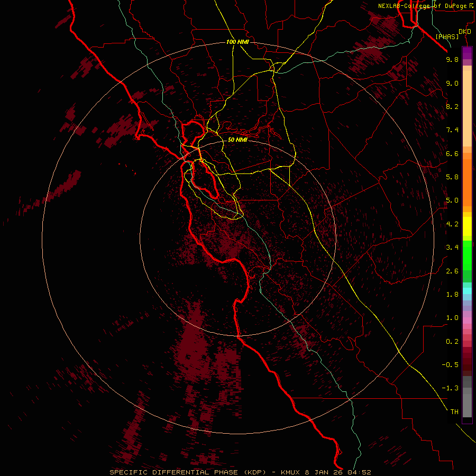Click the 9.8 value on the scale
Viewport: 476px width, 476px height.
[x=452, y=59]
